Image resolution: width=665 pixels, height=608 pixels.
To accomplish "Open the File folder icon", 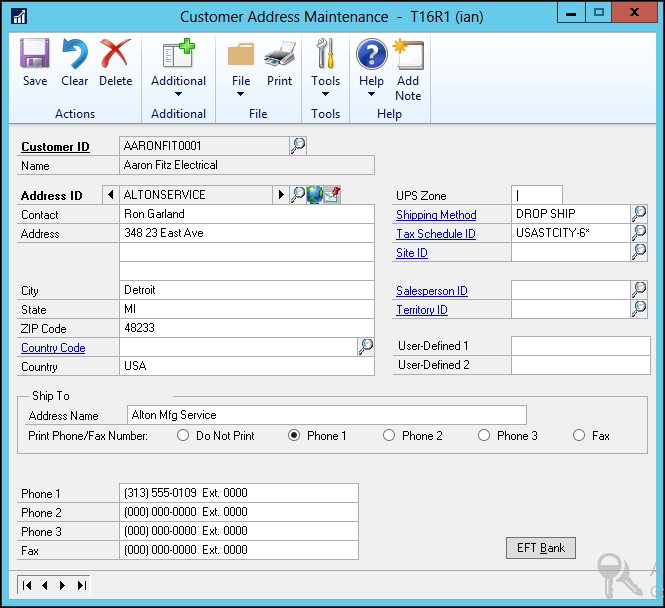I will pyautogui.click(x=240, y=54).
